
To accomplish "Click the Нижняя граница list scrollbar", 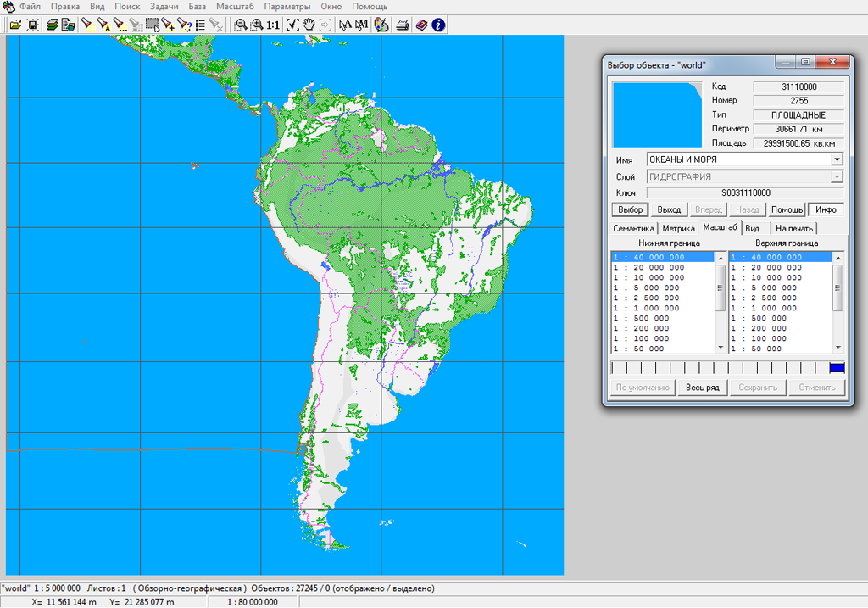I will click(721, 288).
